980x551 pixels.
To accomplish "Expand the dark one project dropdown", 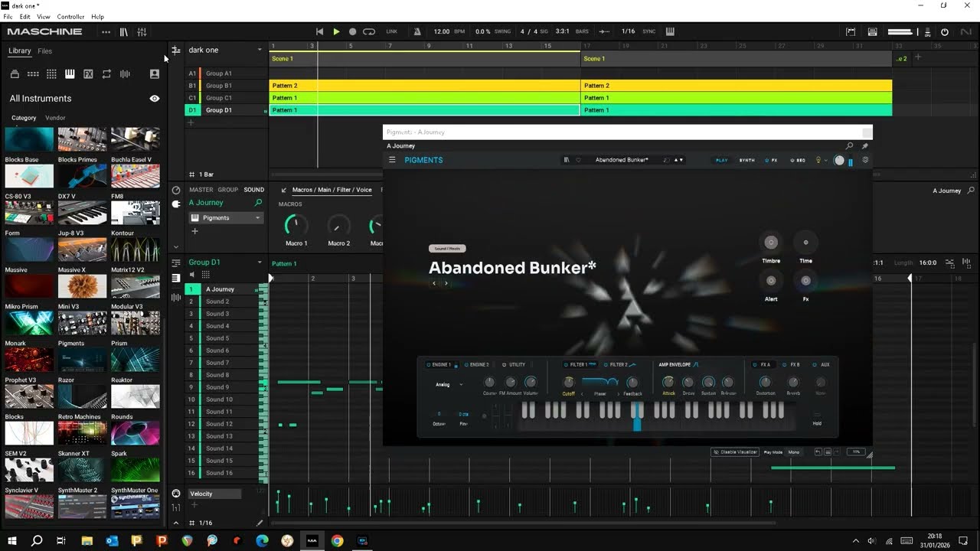I will coord(260,50).
